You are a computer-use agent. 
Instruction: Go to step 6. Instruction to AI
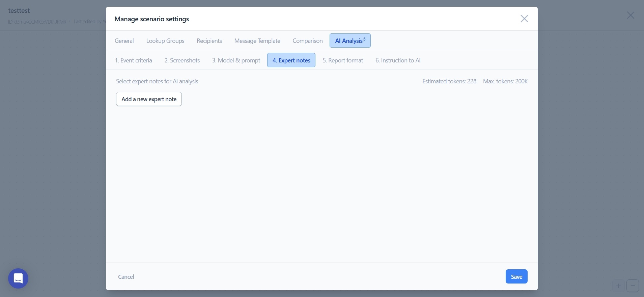(x=398, y=60)
